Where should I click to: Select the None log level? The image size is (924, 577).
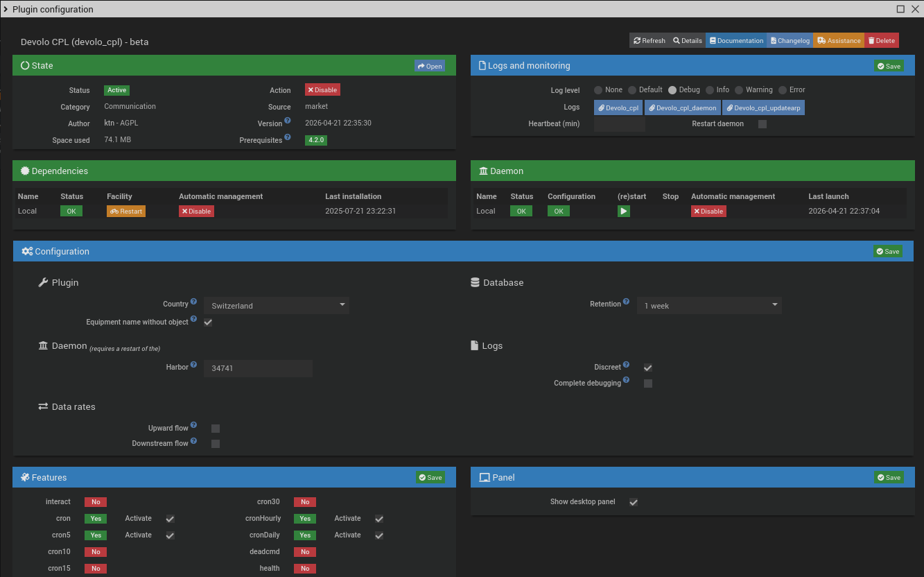point(598,90)
